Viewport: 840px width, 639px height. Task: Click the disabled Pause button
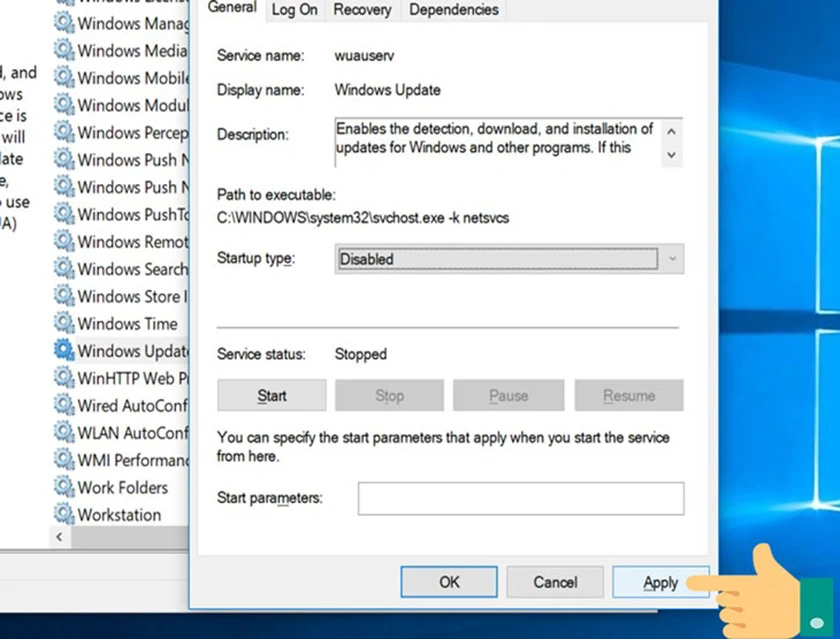tap(508, 395)
